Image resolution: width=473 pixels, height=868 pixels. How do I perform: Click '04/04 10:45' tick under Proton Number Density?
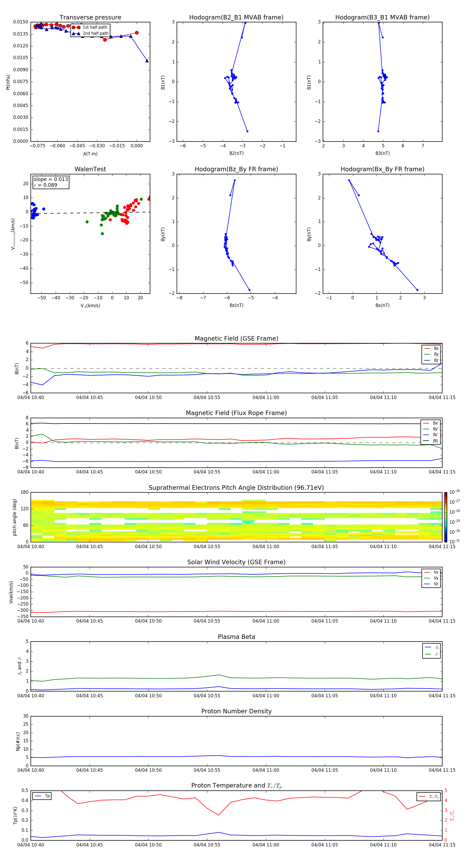(89, 770)
